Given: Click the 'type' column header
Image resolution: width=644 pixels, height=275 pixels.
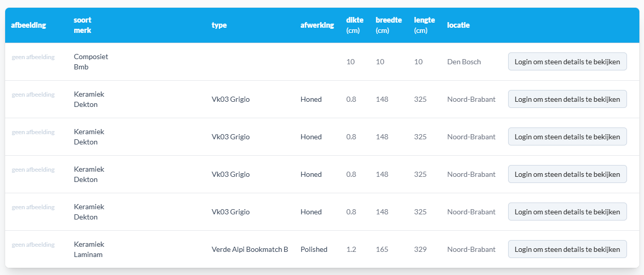Looking at the screenshot, I should [219, 25].
